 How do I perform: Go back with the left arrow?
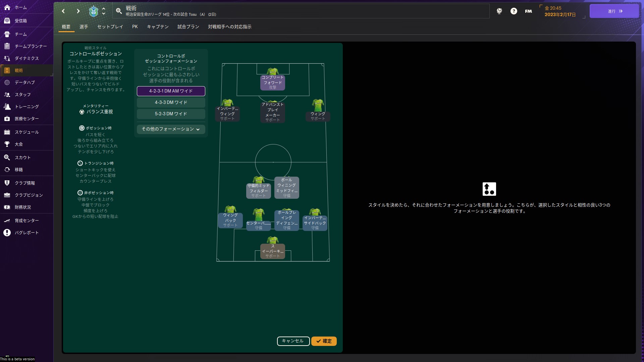(63, 11)
